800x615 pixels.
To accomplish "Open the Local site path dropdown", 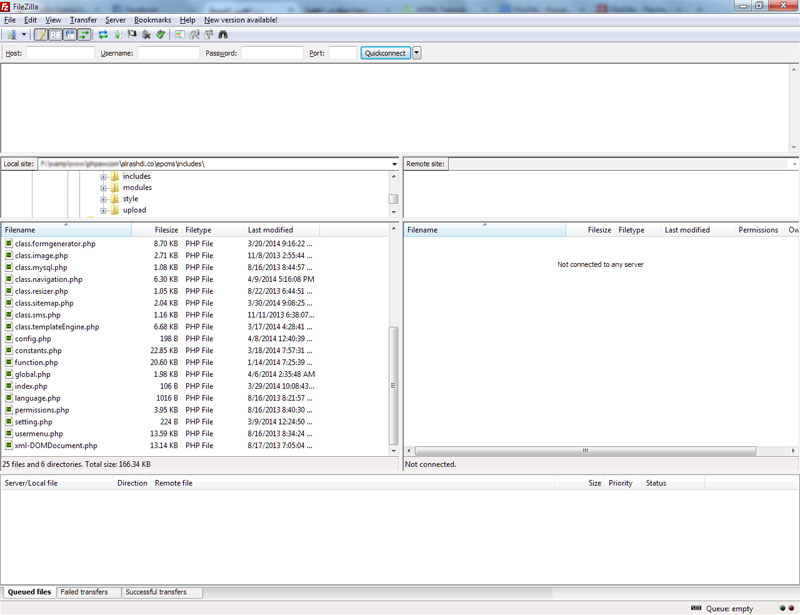I will pyautogui.click(x=394, y=164).
